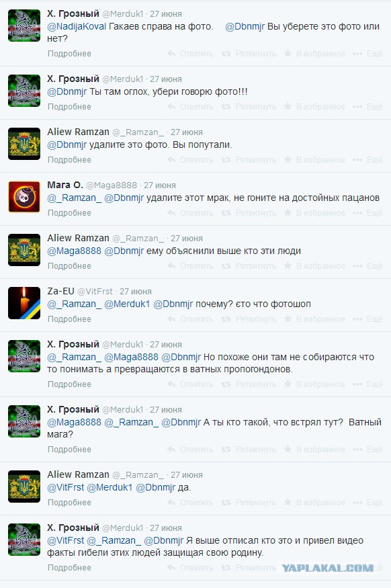
Task: Click Ретвитнуть on the 'Вы попутали' tweet
Action: [256, 160]
